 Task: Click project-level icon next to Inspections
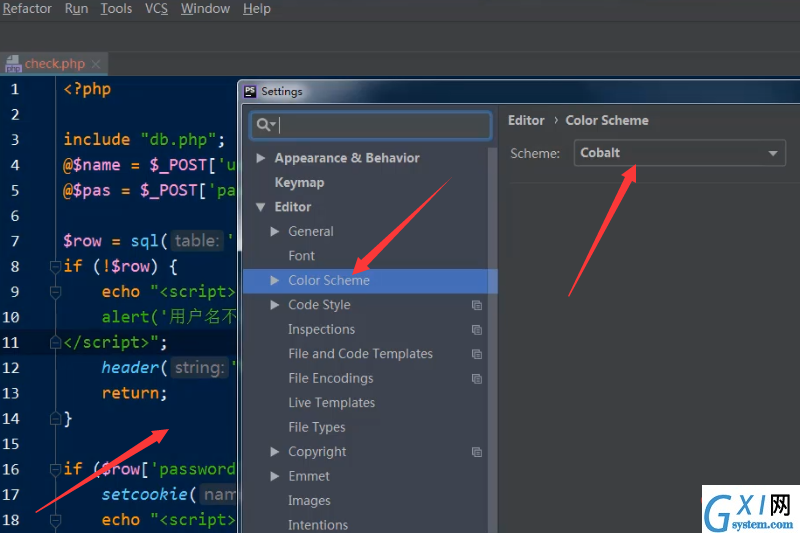coord(477,329)
